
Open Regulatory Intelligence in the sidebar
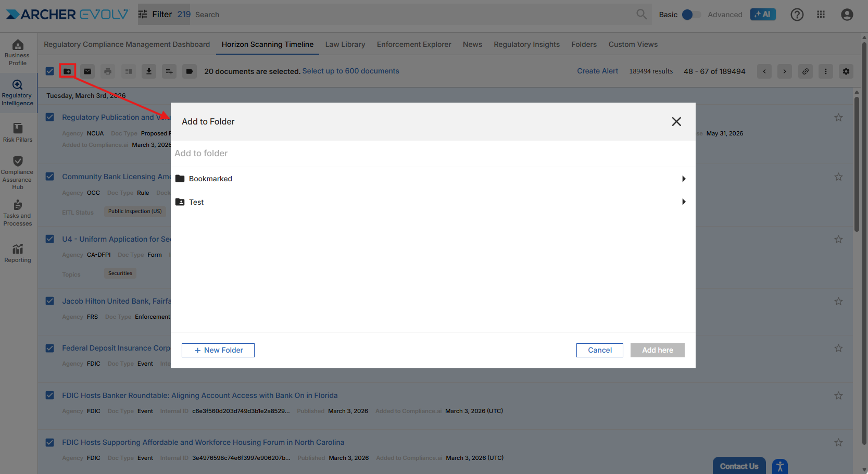point(18,93)
